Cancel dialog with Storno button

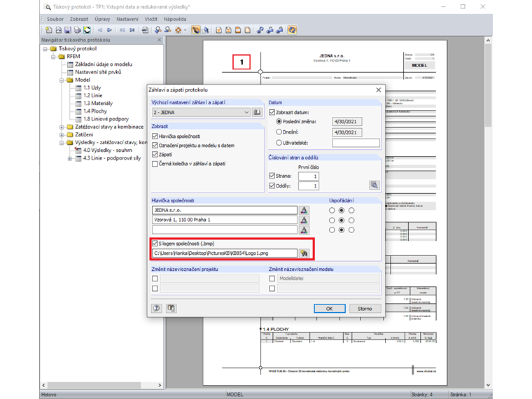pos(365,309)
